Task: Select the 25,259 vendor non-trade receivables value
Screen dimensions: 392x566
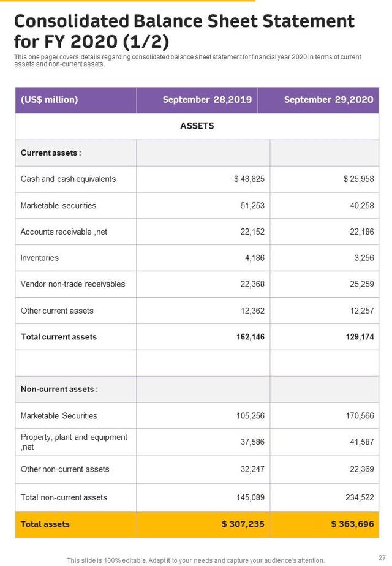Action: [x=361, y=284]
